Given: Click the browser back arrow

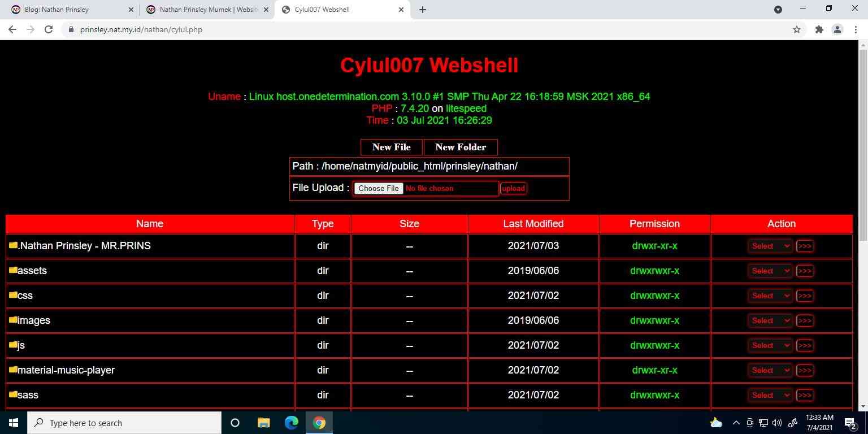Looking at the screenshot, I should coord(12,29).
